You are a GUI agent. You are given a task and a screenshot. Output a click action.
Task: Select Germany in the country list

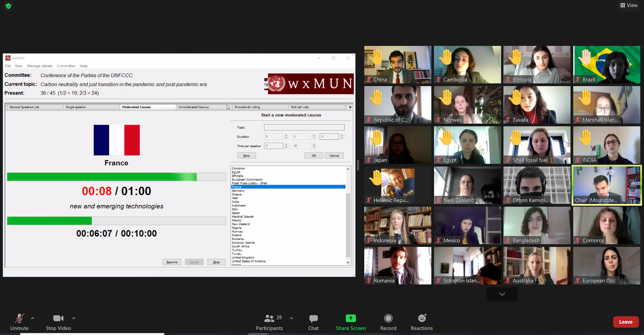pos(238,191)
